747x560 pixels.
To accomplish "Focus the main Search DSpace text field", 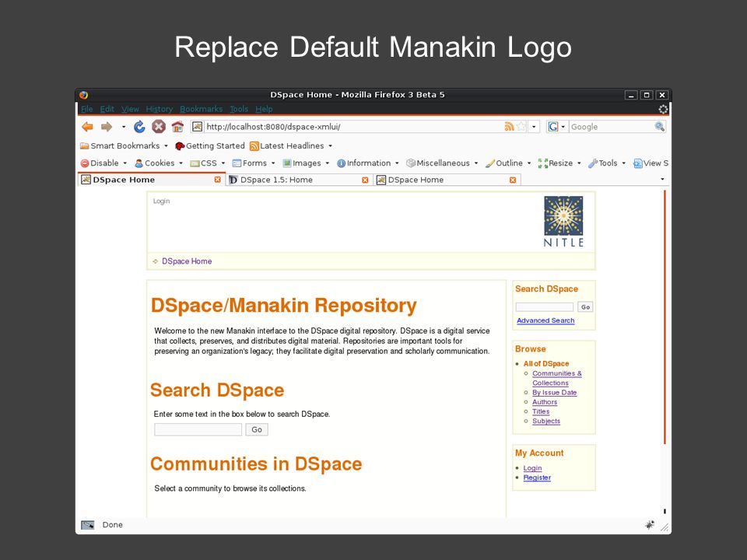I will point(198,429).
